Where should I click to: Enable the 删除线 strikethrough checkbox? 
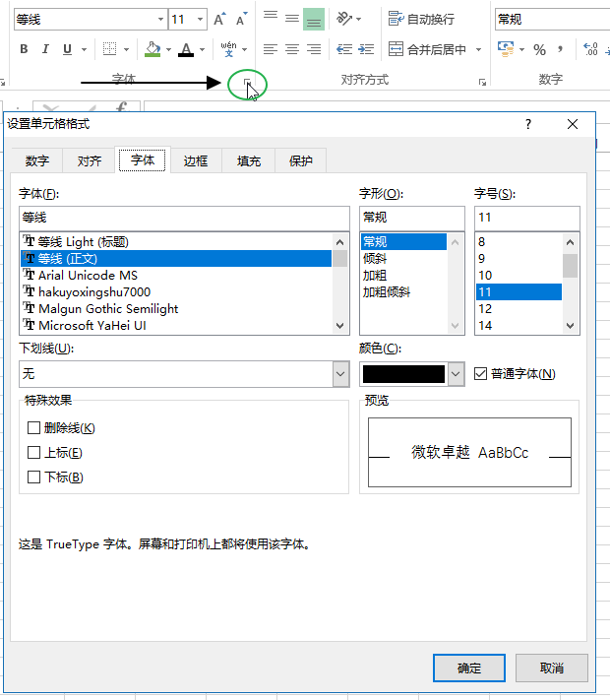click(34, 428)
